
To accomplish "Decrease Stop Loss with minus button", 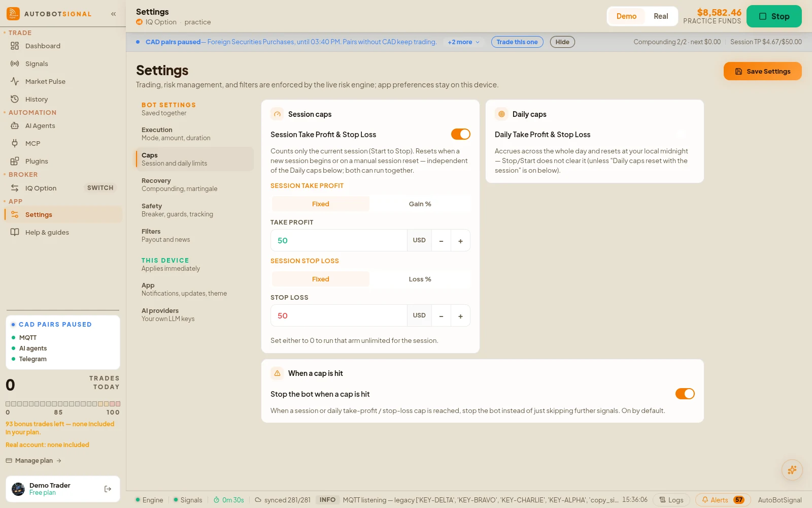I will point(441,315).
